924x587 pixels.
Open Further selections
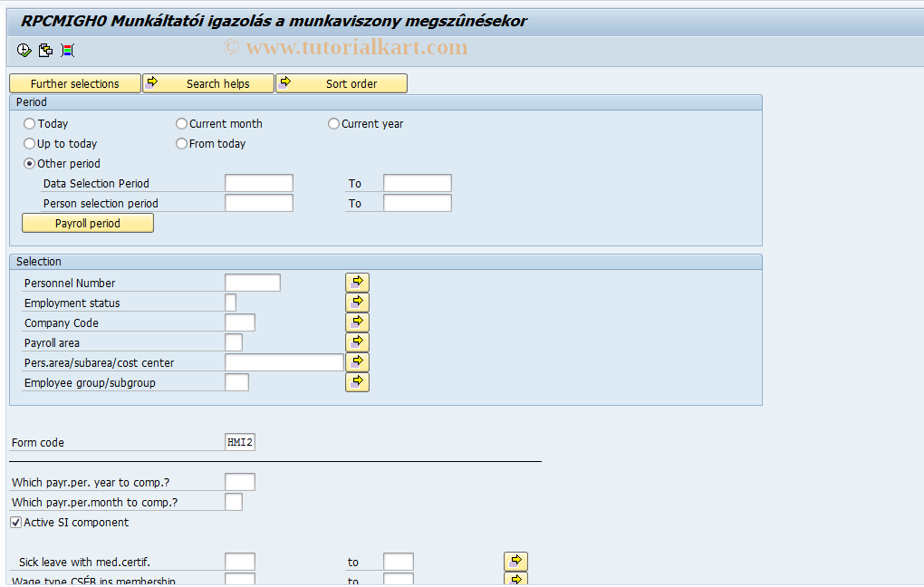(x=74, y=82)
